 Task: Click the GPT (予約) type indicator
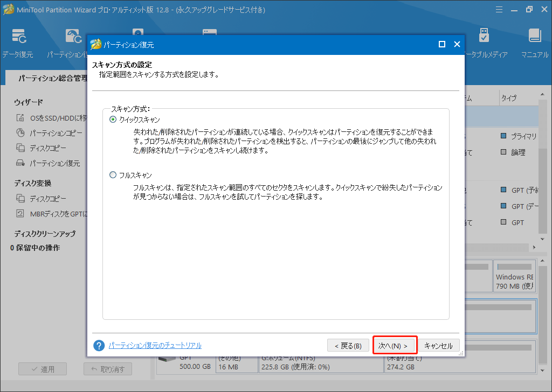pyautogui.click(x=503, y=190)
